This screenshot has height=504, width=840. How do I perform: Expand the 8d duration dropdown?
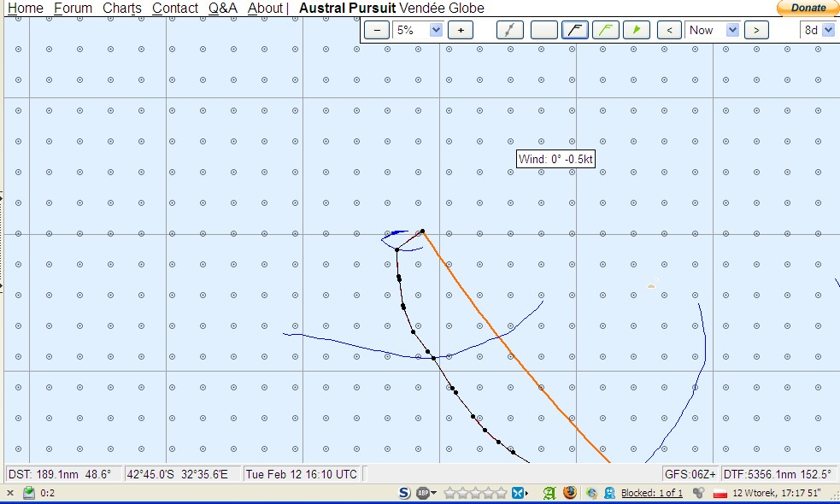click(x=818, y=30)
